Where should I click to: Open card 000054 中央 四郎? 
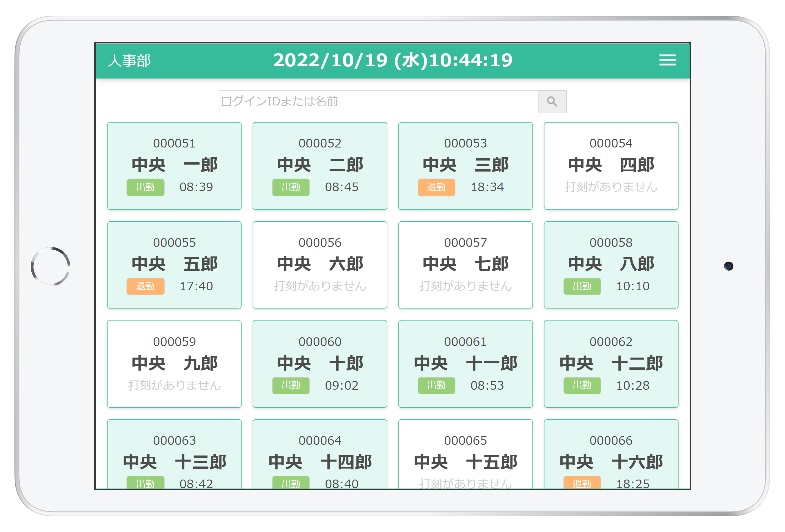(611, 165)
